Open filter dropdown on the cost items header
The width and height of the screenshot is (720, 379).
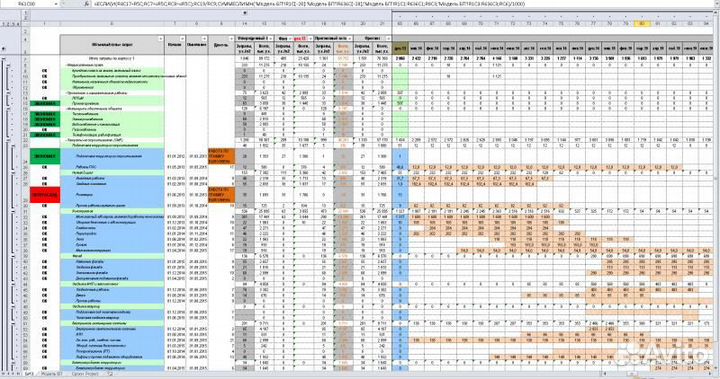[161, 39]
